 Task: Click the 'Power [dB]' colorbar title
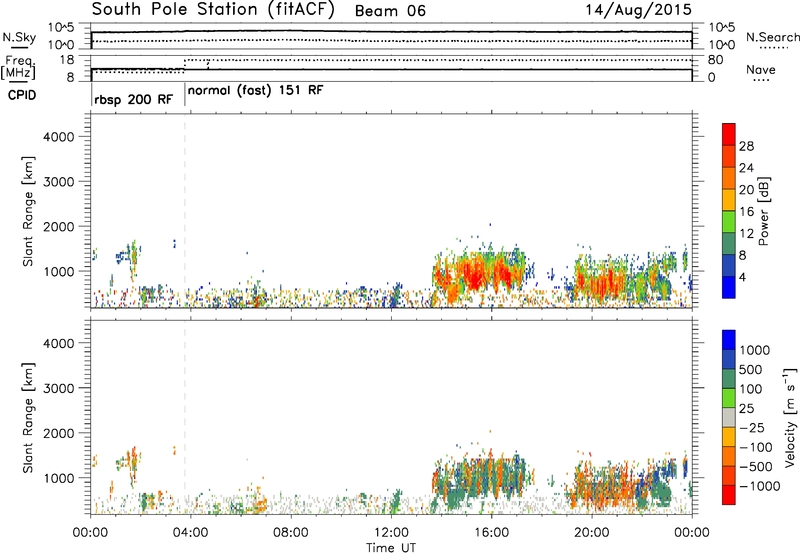click(x=763, y=211)
